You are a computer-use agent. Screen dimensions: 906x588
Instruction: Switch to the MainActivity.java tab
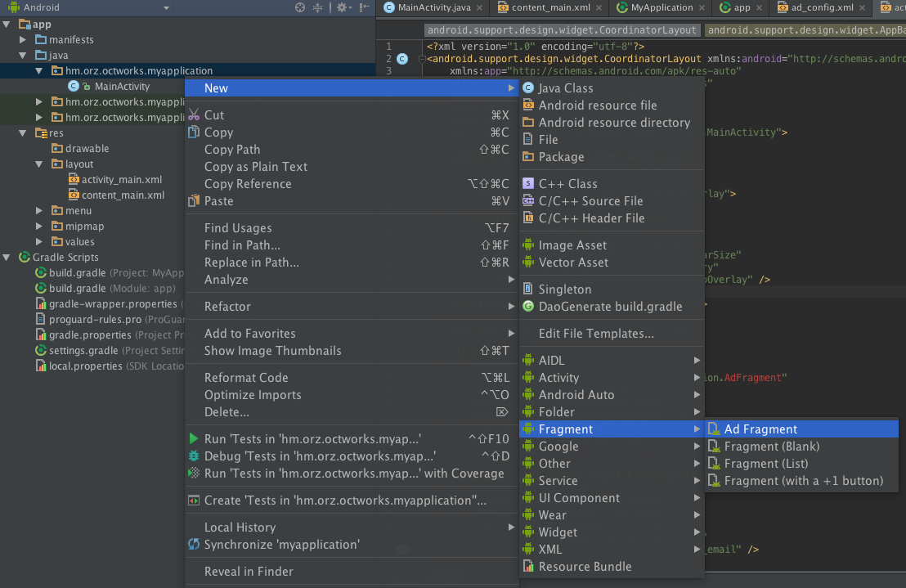(434, 7)
